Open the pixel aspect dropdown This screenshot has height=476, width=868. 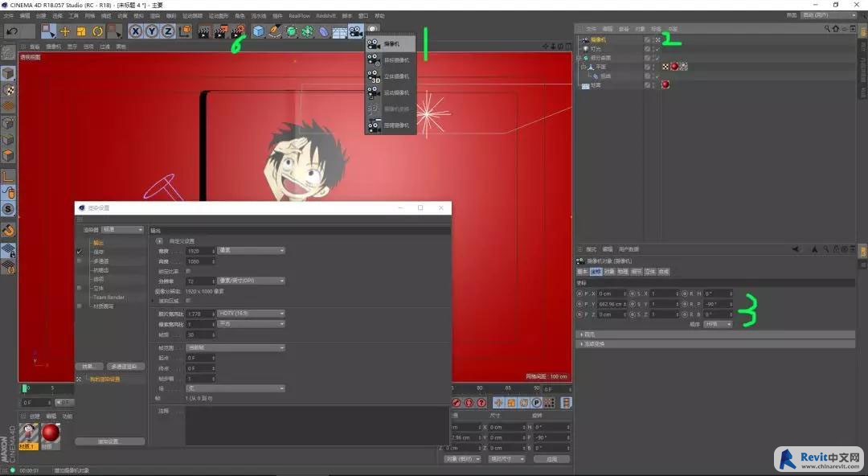251,323
